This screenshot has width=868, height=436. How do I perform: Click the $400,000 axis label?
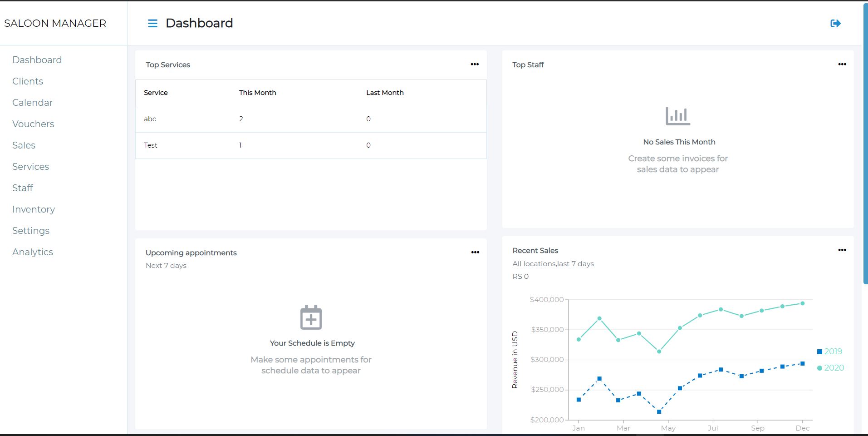pos(546,300)
